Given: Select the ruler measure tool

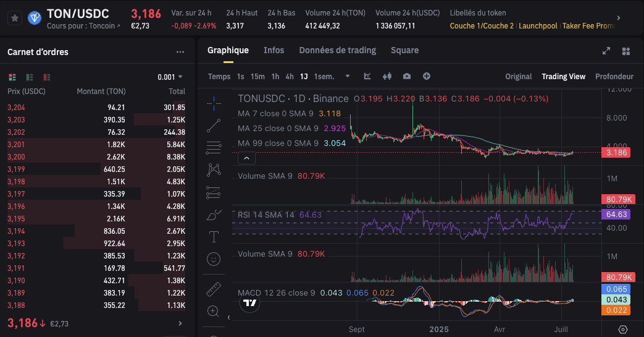Looking at the screenshot, I should (214, 289).
